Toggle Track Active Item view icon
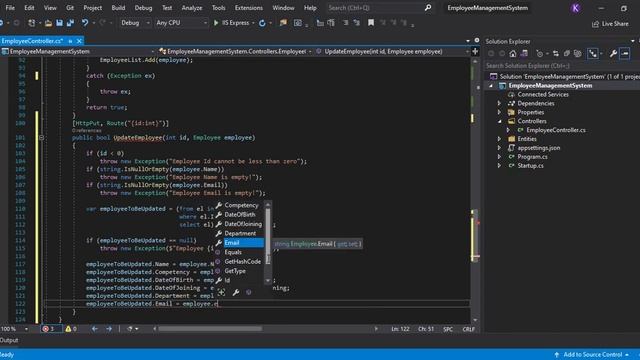This screenshot has height=360, width=640. pyautogui.click(x=593, y=53)
